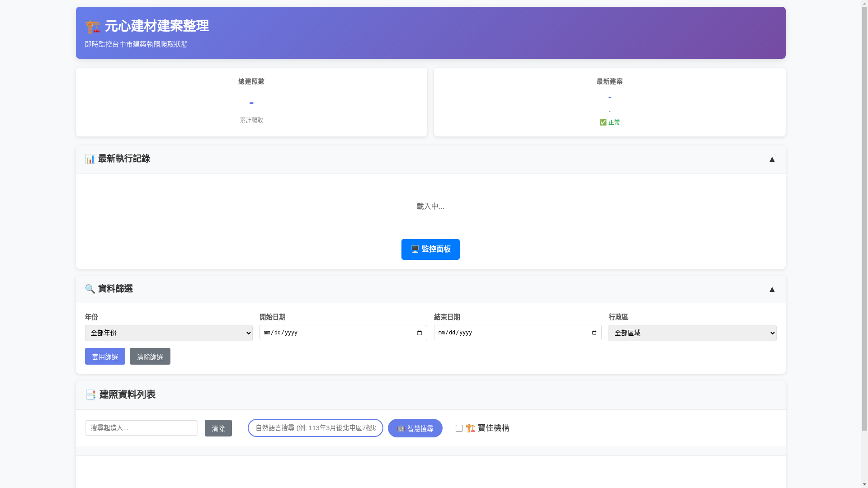Click the bookmark tabs icon beside 建照資料列表

(x=90, y=395)
